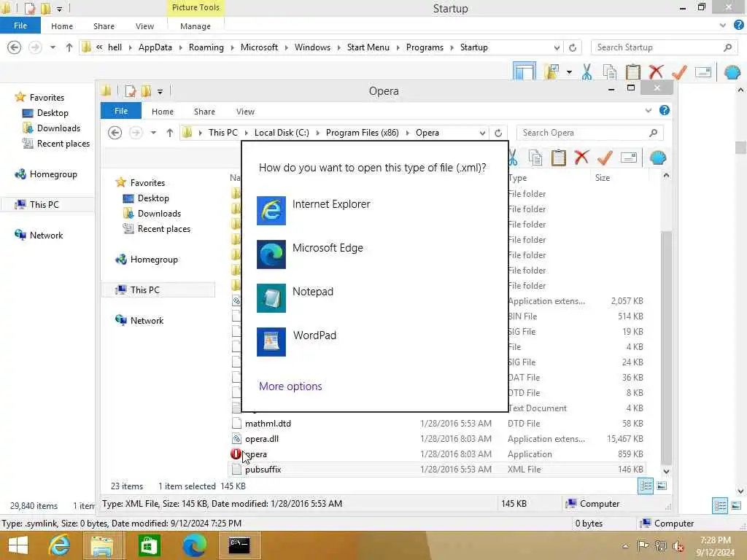Image resolution: width=747 pixels, height=560 pixels.
Task: Click the folder options icon in Startup toolbar
Action: 552,72
